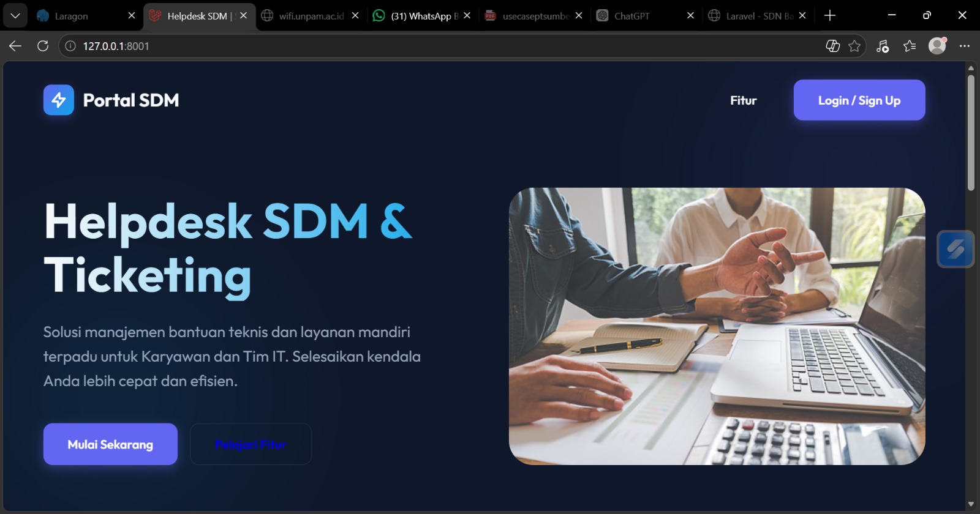980x514 pixels.
Task: View site information icon in address bar
Action: pos(70,46)
